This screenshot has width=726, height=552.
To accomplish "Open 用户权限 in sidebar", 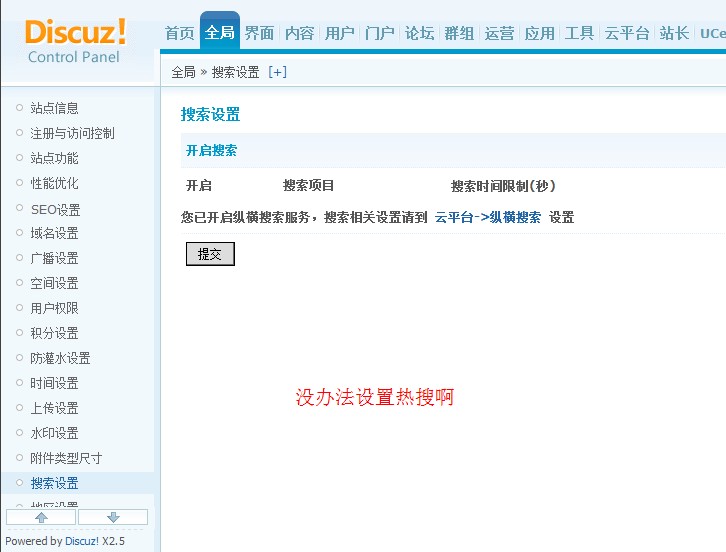I will [54, 308].
